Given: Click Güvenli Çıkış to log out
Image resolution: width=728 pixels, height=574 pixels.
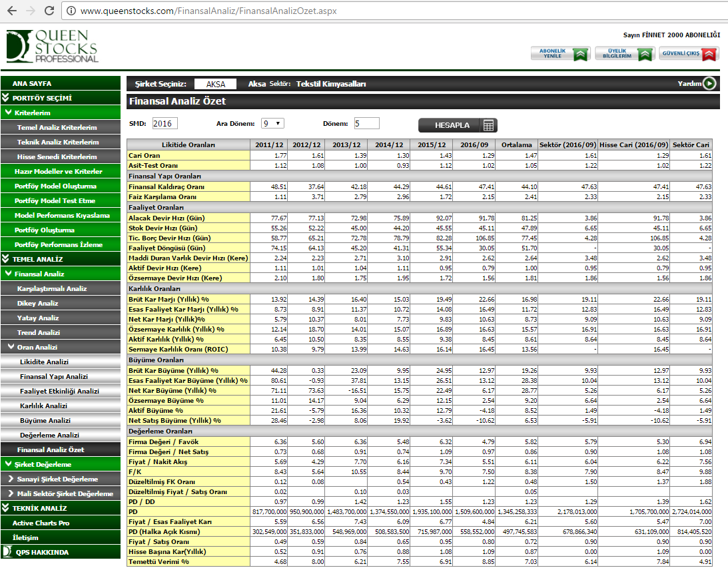Looking at the screenshot, I should (689, 54).
